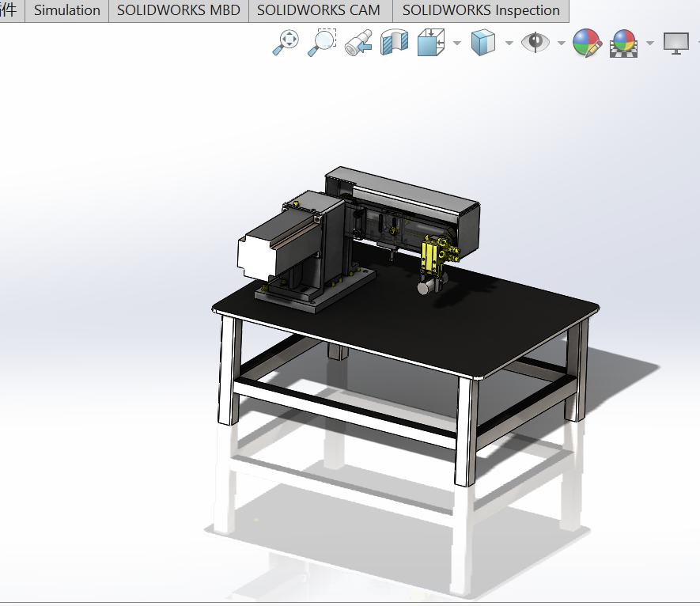This screenshot has width=700, height=606.
Task: Click the Apply Scene icon
Action: point(623,44)
